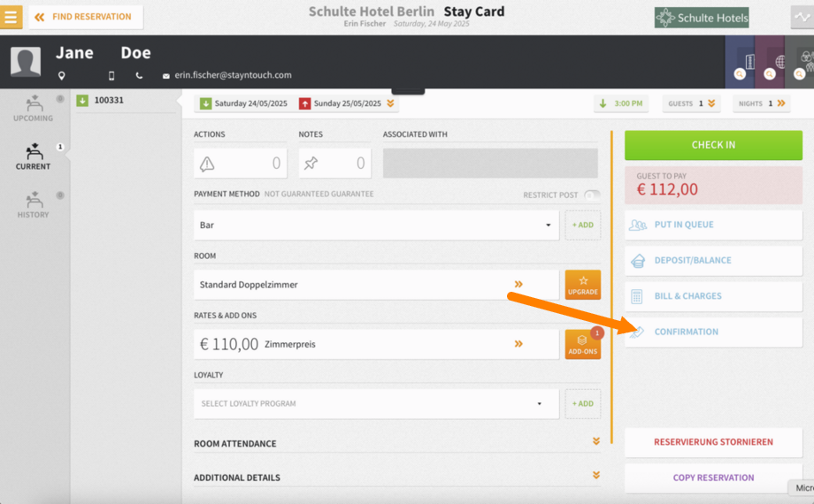This screenshot has height=504, width=814.
Task: Click the Upgrade room star button
Action: pos(582,285)
